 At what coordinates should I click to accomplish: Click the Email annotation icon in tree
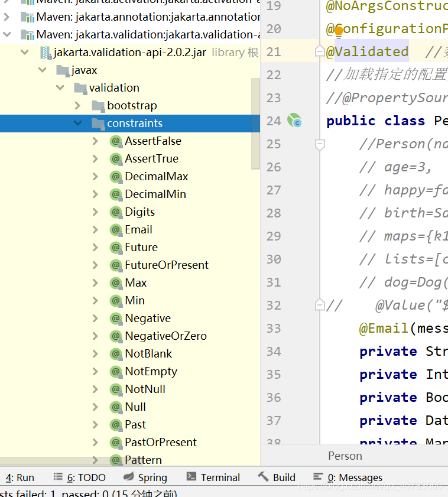click(x=116, y=230)
